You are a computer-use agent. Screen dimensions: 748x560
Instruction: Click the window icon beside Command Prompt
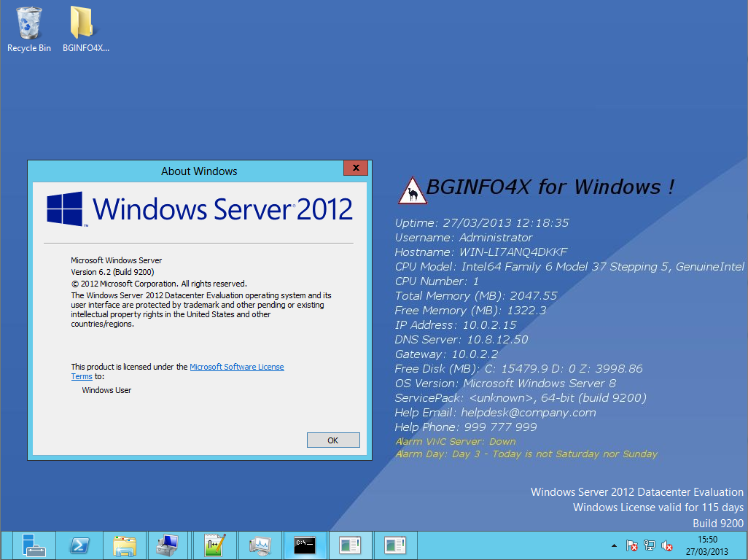pyautogui.click(x=350, y=545)
